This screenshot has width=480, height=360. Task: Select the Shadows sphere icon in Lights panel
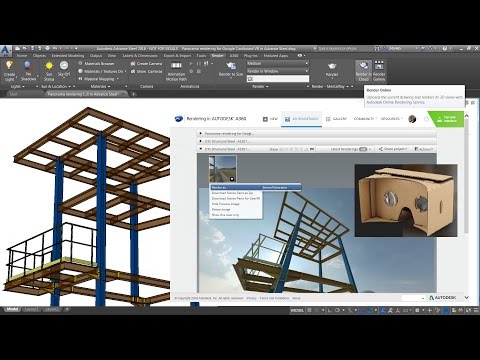(28, 66)
